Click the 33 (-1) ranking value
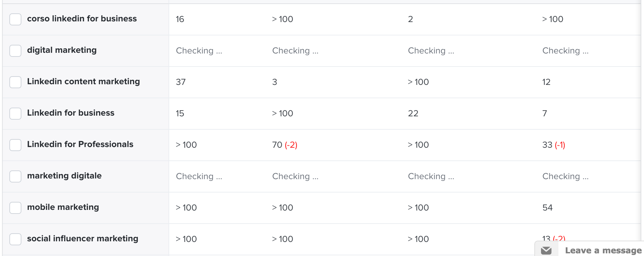 coord(554,145)
